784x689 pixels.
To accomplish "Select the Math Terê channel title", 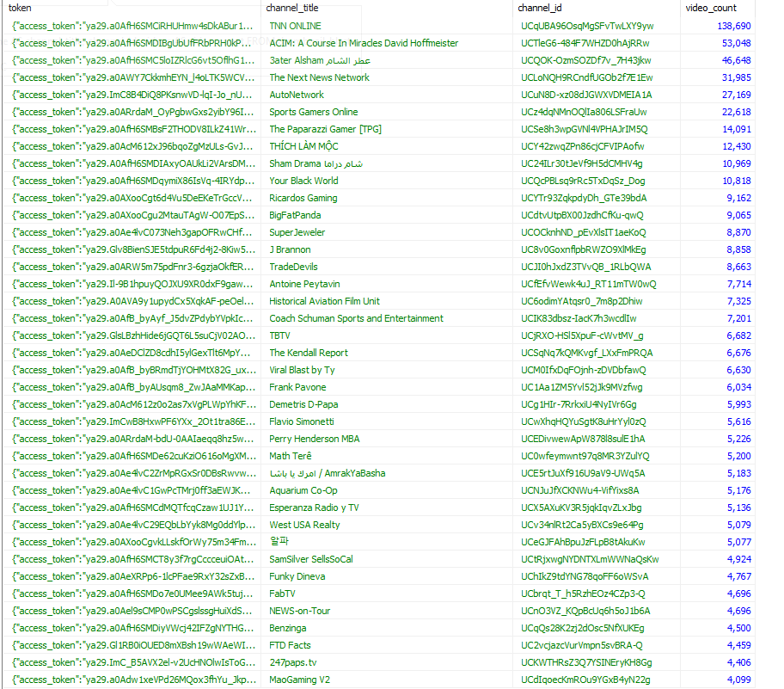I will click(x=290, y=456).
